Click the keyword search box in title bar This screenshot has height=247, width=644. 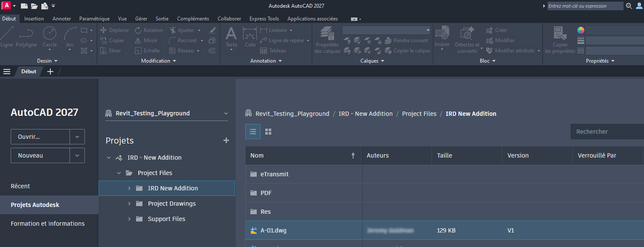pyautogui.click(x=586, y=6)
